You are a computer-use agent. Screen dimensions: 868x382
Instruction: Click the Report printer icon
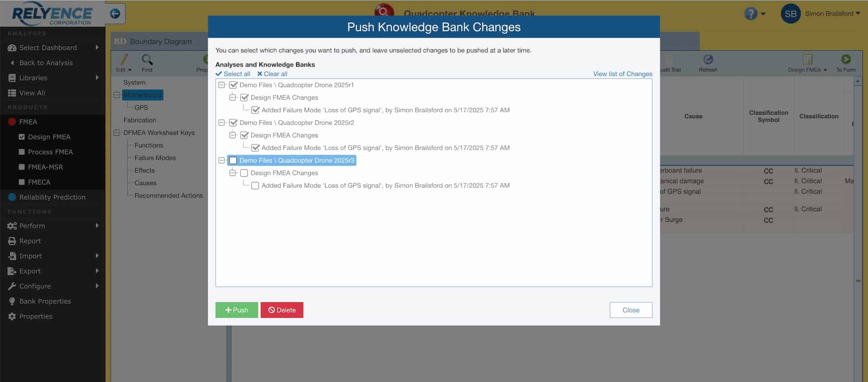[x=12, y=241]
